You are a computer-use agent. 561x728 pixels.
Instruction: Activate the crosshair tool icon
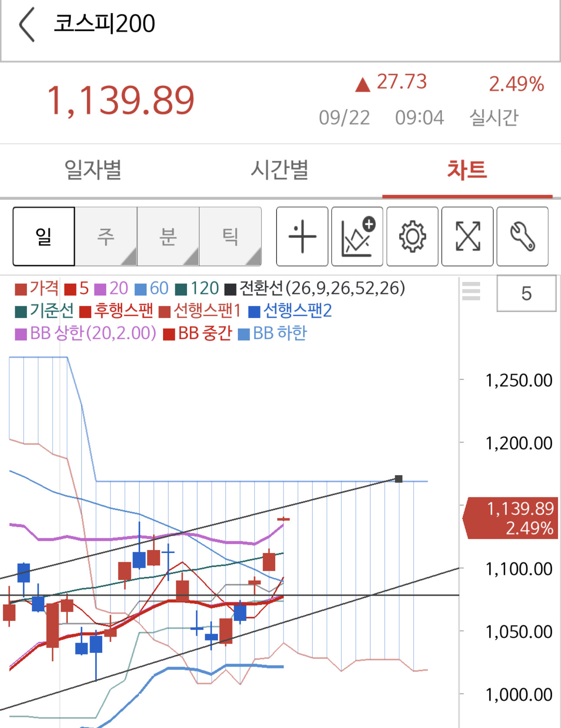coord(302,236)
